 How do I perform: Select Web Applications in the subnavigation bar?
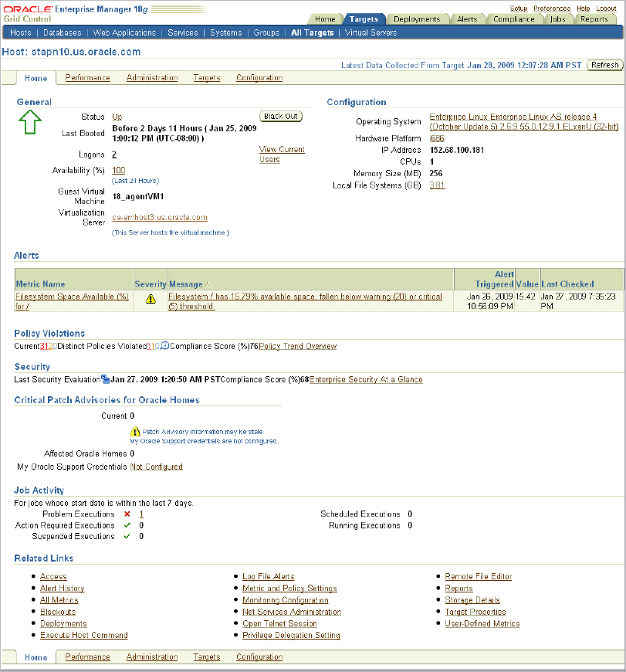(x=124, y=32)
